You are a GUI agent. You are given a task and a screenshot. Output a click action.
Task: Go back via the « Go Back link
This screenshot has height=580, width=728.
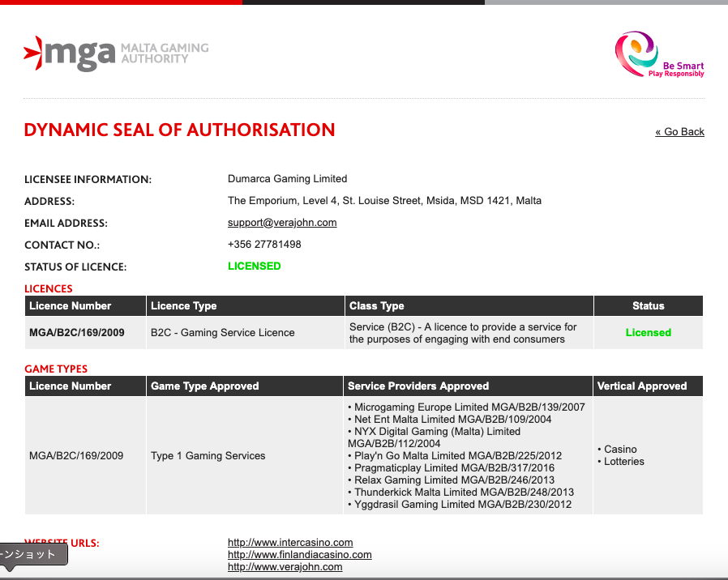679,132
